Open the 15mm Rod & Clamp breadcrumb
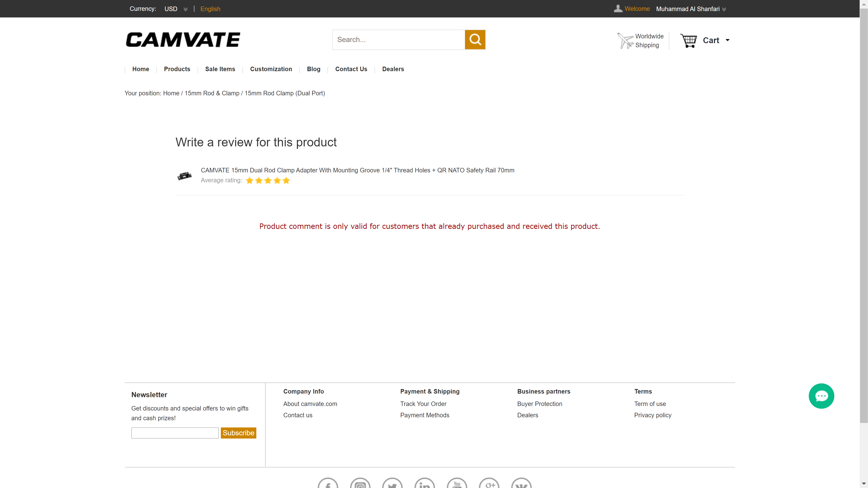Viewport: 868px width, 488px height. click(212, 93)
